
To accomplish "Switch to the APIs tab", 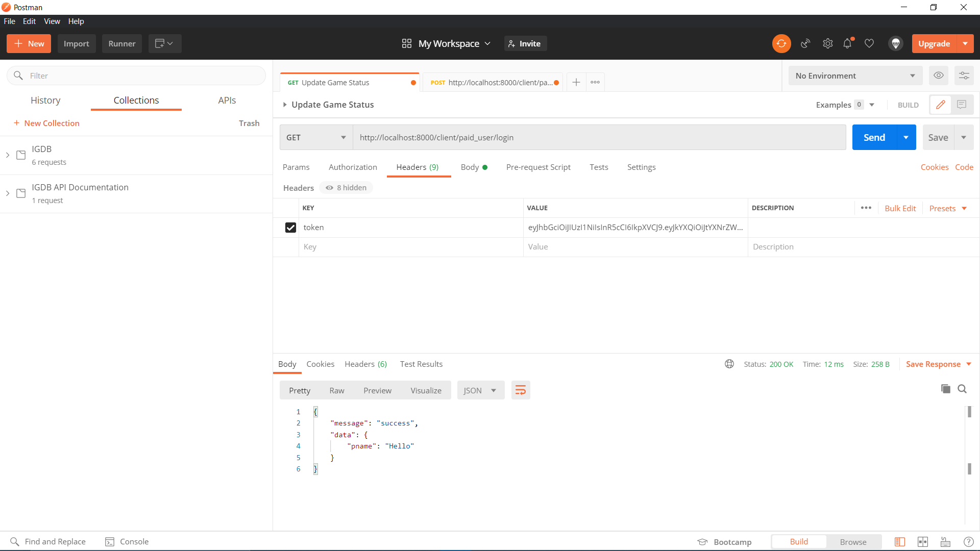I will pos(227,101).
